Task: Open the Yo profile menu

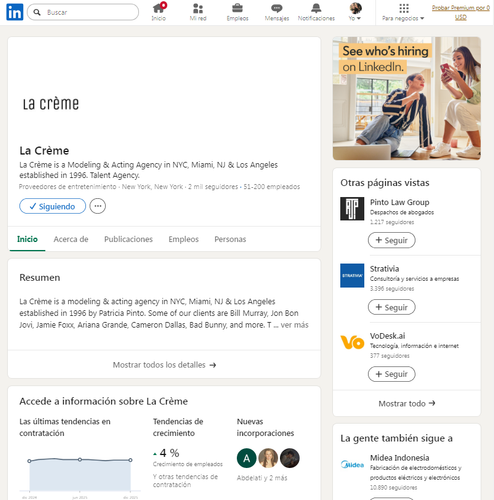Action: tap(355, 12)
